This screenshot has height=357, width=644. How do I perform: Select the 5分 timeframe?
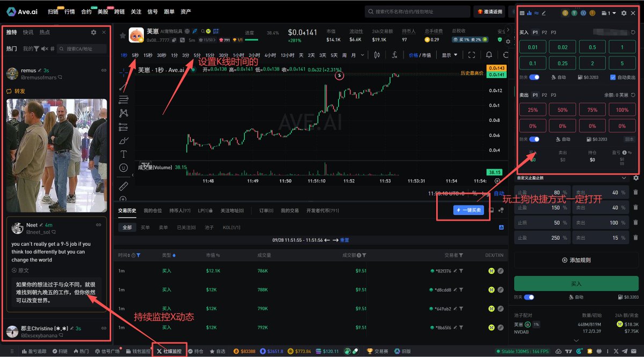[197, 55]
